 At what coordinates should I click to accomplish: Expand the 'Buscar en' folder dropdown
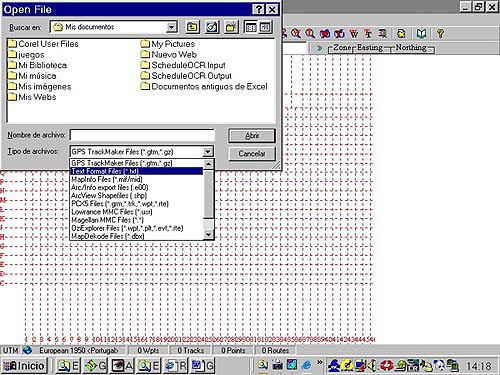pyautogui.click(x=171, y=27)
